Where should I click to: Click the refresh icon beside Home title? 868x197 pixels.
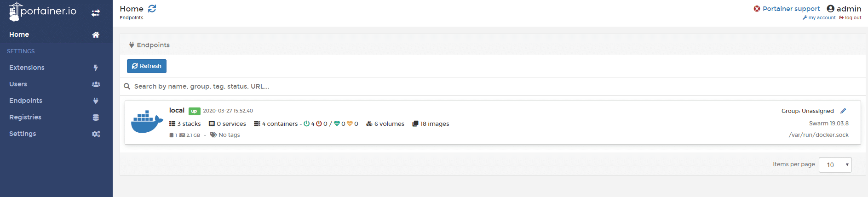[x=152, y=9]
